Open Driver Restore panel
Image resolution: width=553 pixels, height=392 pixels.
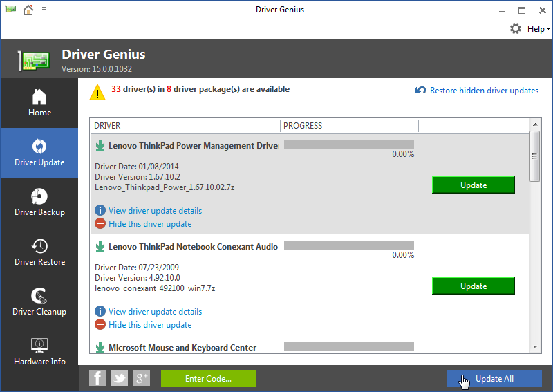pyautogui.click(x=39, y=252)
